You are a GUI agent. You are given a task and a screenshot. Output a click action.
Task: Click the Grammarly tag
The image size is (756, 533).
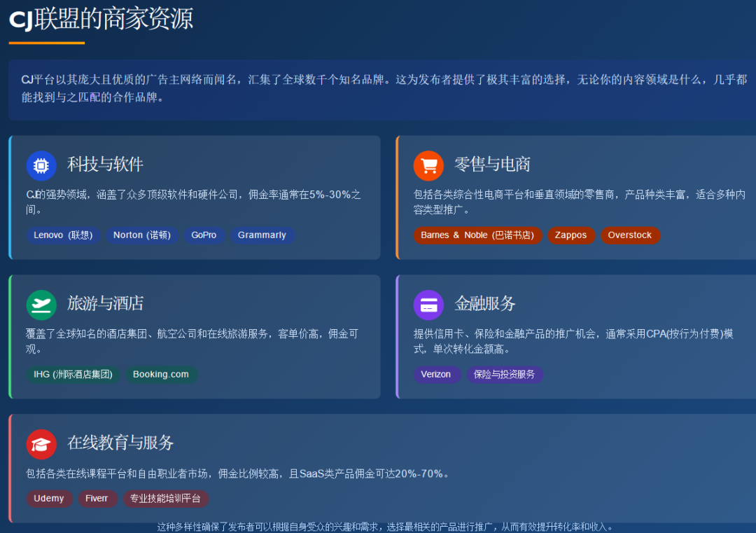pyautogui.click(x=262, y=235)
